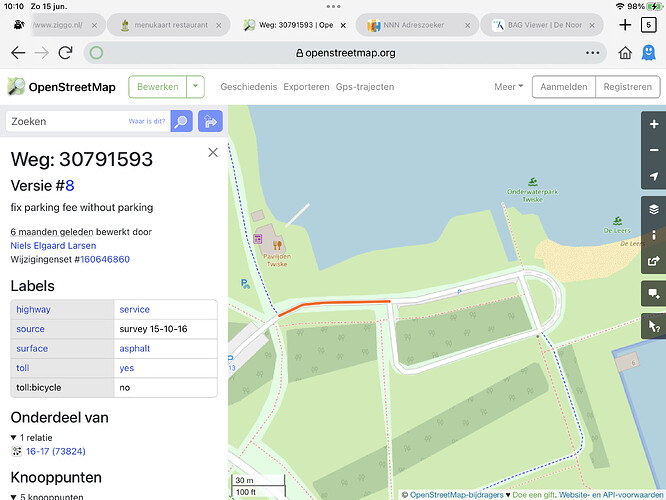Click the Aanmelden button
The width and height of the screenshot is (666, 500).
(x=564, y=87)
